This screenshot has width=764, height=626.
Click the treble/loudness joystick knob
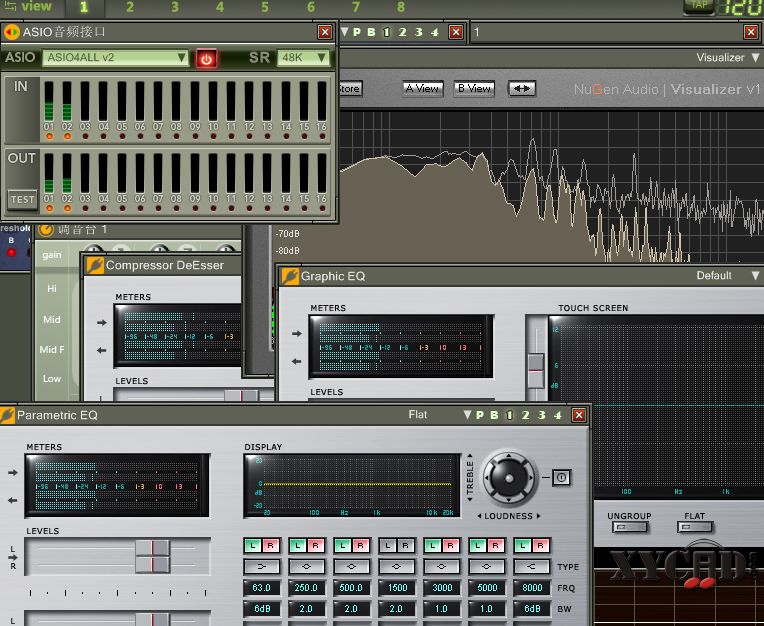(509, 479)
